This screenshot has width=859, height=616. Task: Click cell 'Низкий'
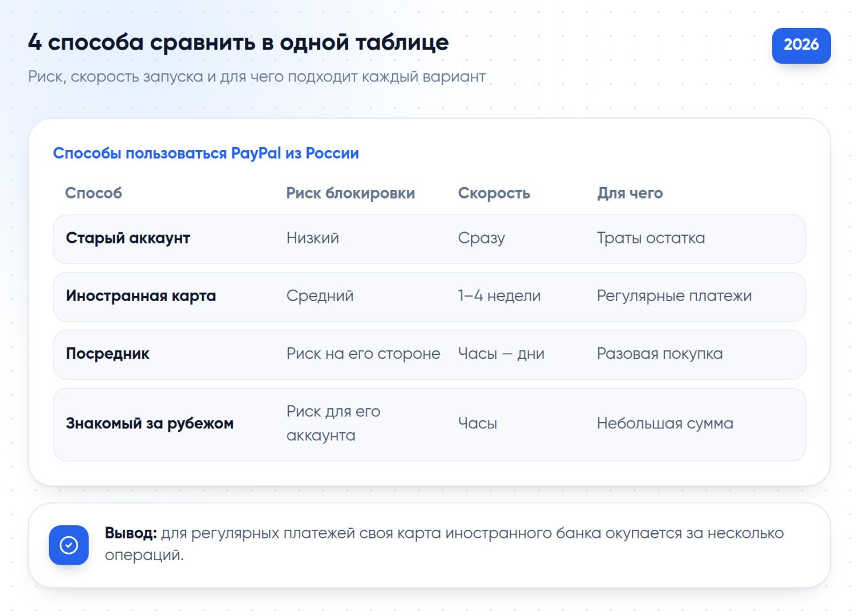click(x=313, y=238)
